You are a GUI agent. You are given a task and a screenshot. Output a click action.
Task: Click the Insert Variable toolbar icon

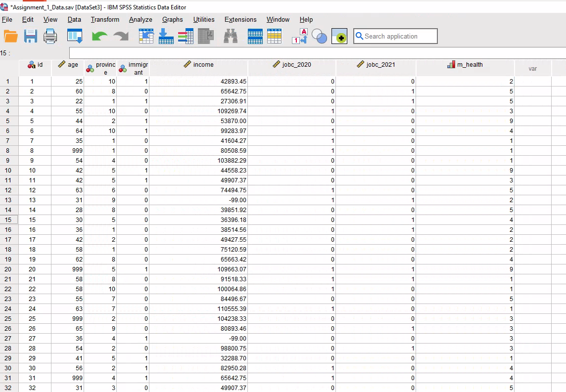[276, 36]
